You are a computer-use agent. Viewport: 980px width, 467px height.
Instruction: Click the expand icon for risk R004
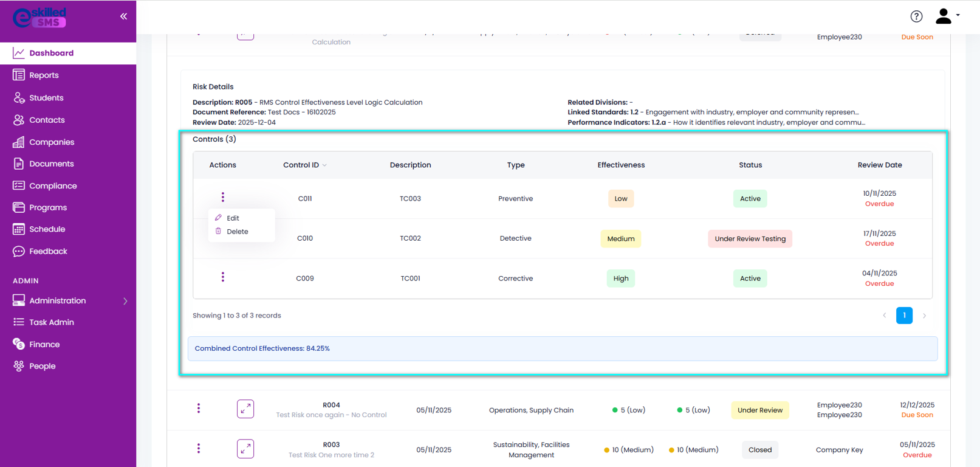point(245,409)
